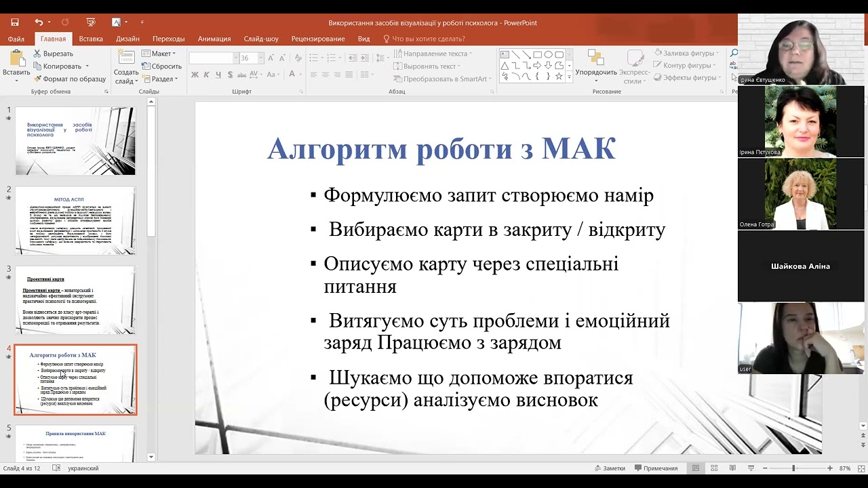Select the five-point star shape

coord(559,77)
